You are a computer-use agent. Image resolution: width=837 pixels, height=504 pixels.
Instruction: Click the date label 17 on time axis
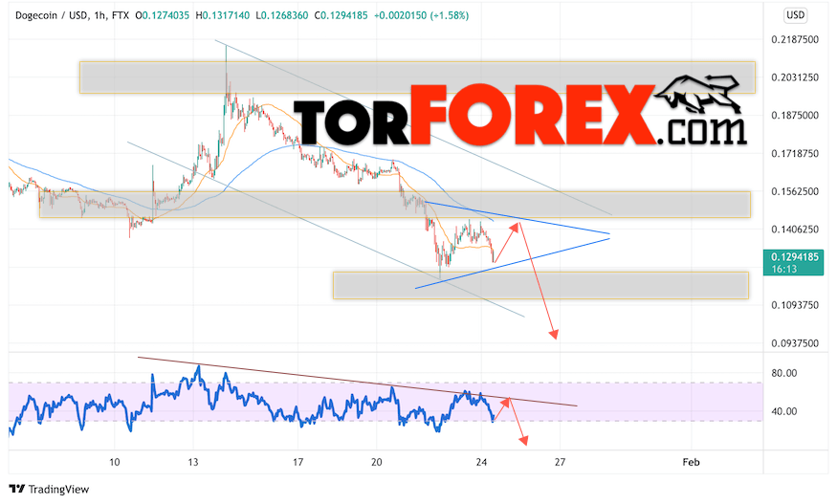pyautogui.click(x=297, y=462)
